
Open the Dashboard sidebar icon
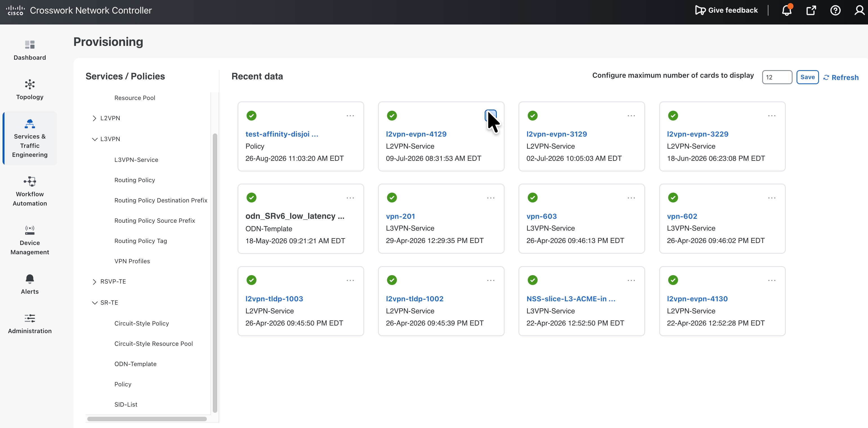(30, 44)
